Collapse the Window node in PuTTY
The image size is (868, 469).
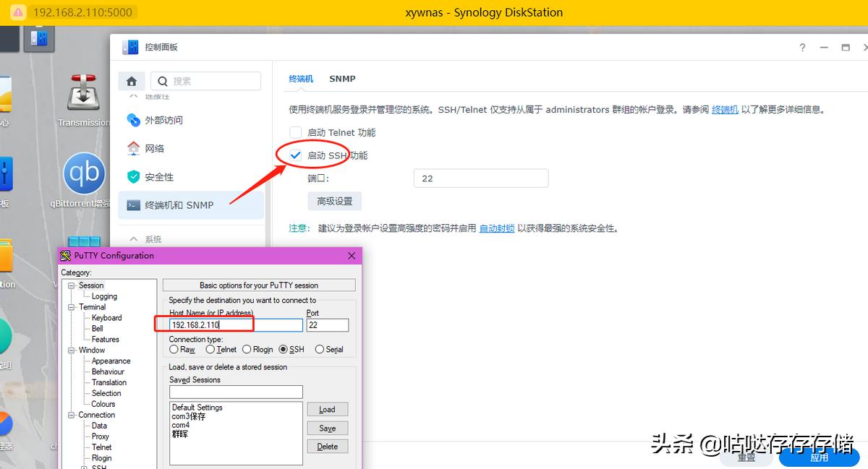click(x=72, y=350)
